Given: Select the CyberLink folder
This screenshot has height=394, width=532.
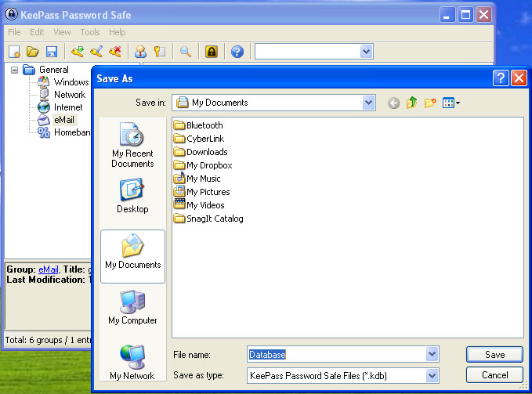Looking at the screenshot, I should pyautogui.click(x=199, y=139).
